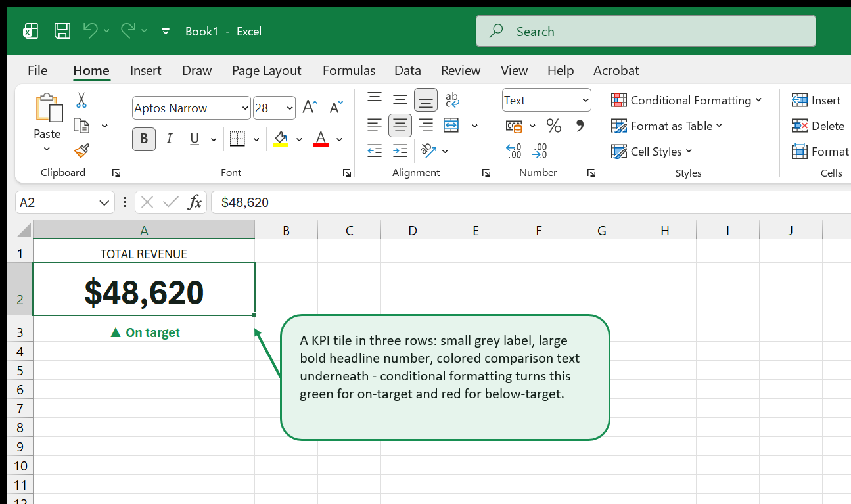
Task: Copy selection with the Copy icon
Action: [x=81, y=126]
